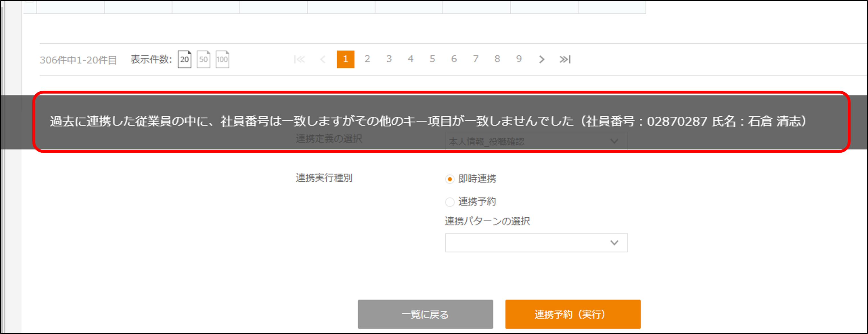868x334 pixels.
Task: Go to page 4
Action: pyautogui.click(x=410, y=59)
